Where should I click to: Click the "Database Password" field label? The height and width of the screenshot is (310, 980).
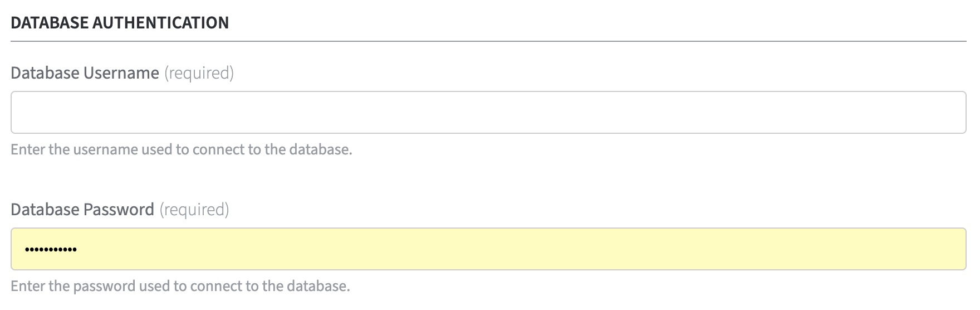(82, 210)
